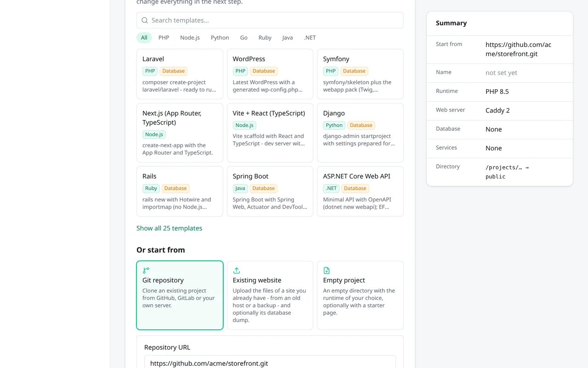Click the Existing website upload icon
The height and width of the screenshot is (368, 588).
[x=237, y=270]
